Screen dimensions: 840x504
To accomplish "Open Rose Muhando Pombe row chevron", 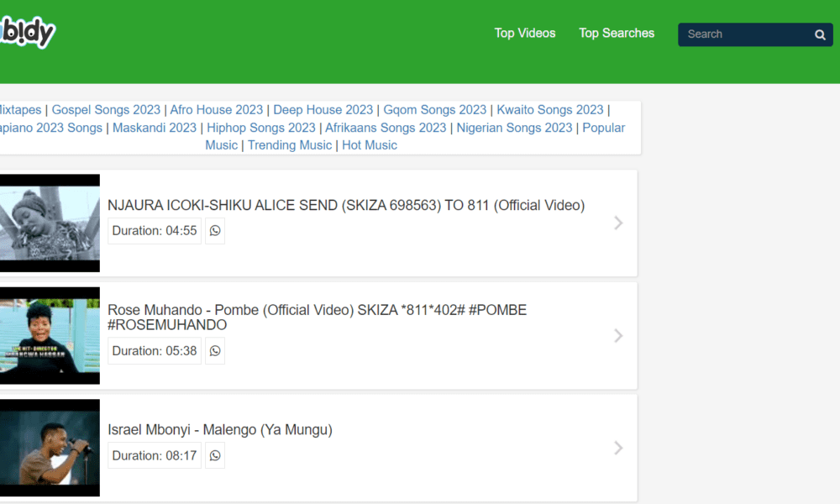I will point(618,336).
